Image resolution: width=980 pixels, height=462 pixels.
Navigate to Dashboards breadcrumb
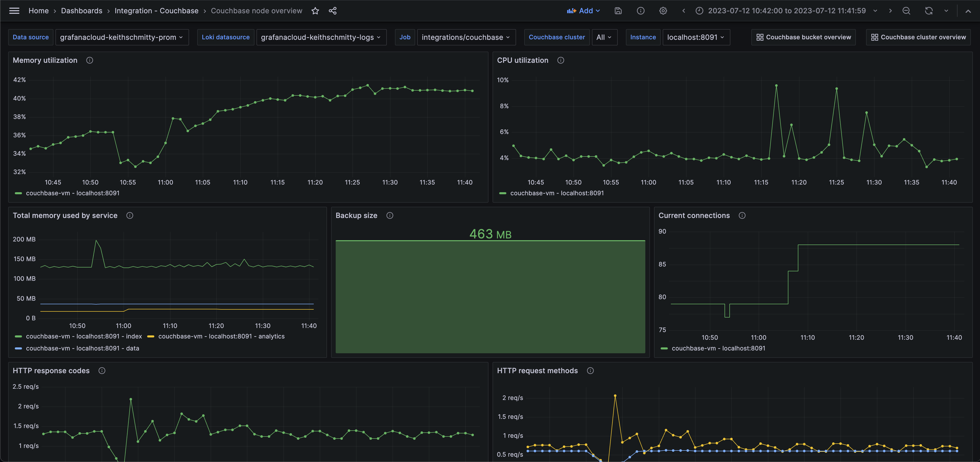[82, 11]
